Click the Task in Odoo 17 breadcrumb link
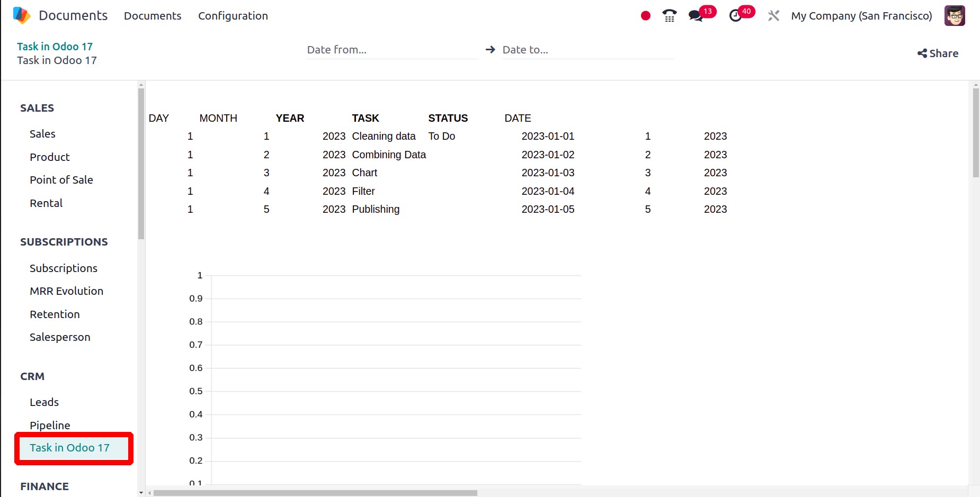980x497 pixels. (x=55, y=47)
